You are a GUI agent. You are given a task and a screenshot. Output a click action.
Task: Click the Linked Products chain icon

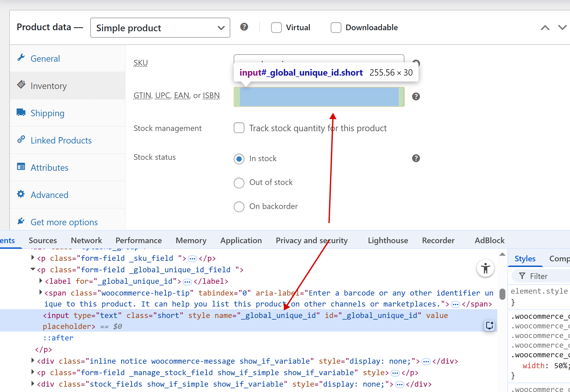(x=21, y=139)
